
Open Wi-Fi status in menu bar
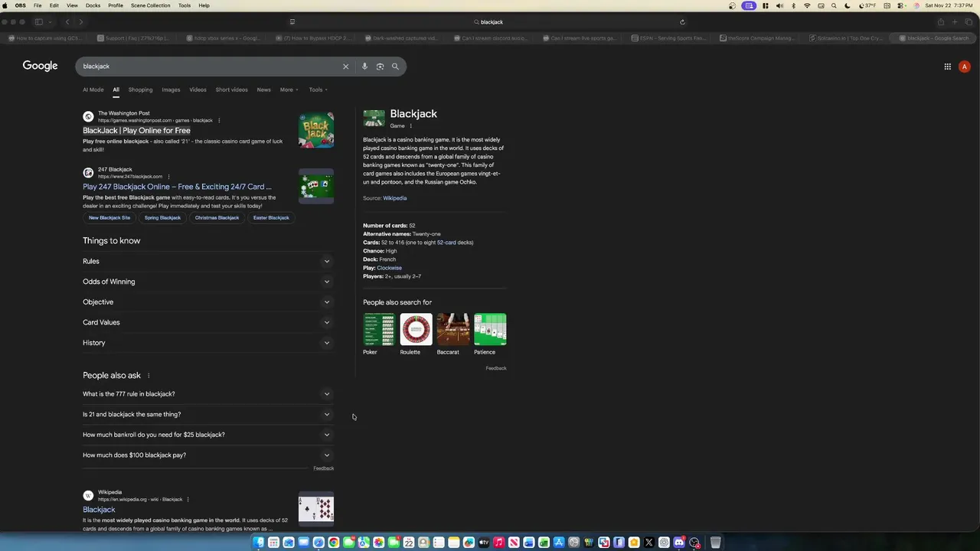[806, 5]
